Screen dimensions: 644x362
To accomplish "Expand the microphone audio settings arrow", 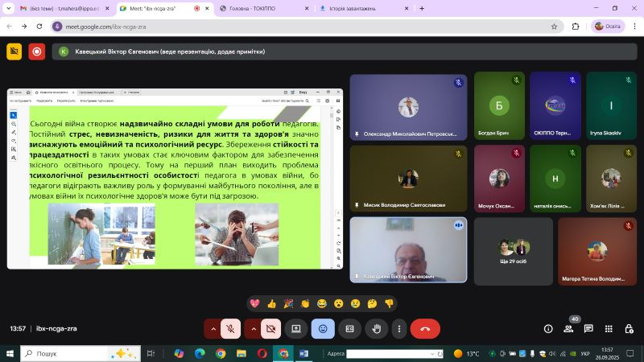I will pos(213,328).
